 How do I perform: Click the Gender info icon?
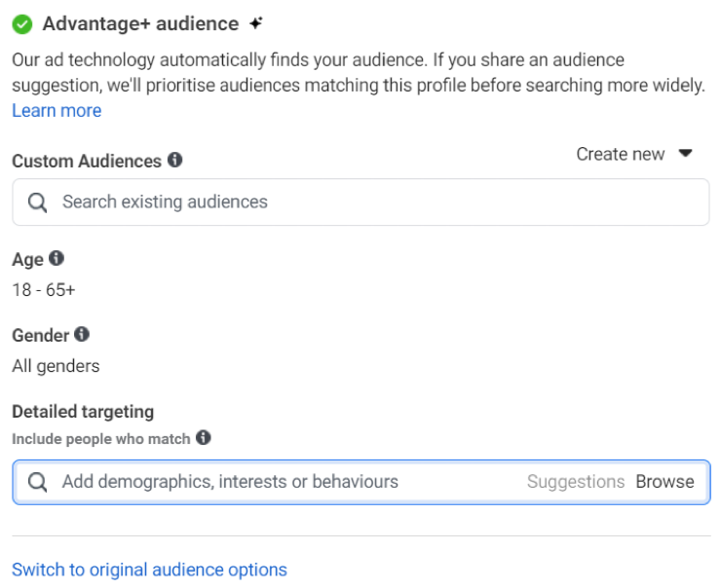(x=82, y=334)
